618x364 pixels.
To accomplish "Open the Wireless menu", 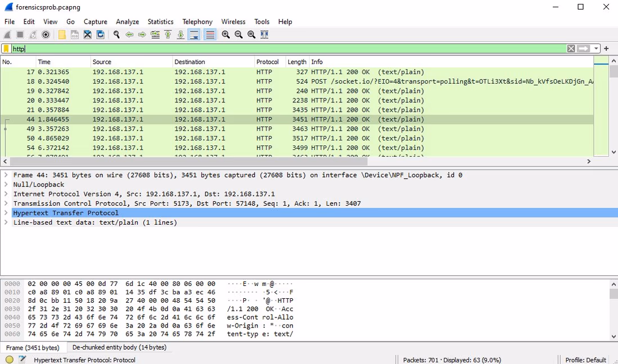I will click(233, 22).
